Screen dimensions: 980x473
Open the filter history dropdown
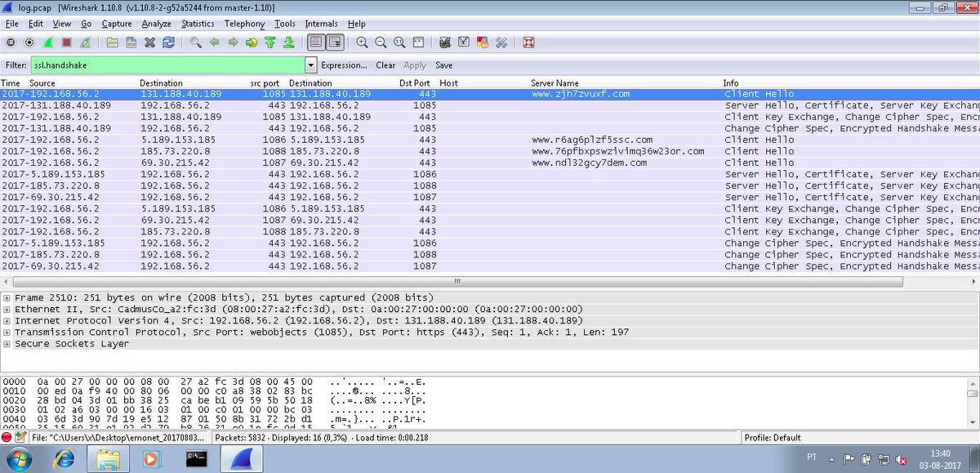[311, 65]
